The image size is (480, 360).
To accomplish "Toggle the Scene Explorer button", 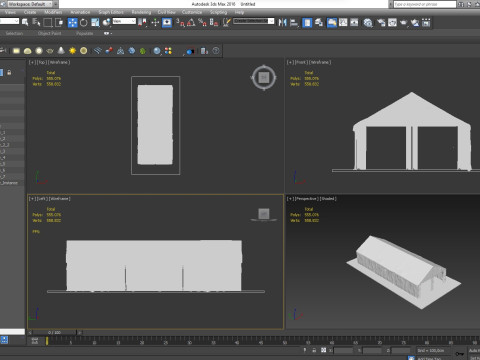I will 307,22.
